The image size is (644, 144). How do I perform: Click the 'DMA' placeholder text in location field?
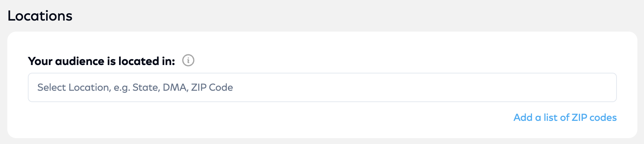point(175,87)
